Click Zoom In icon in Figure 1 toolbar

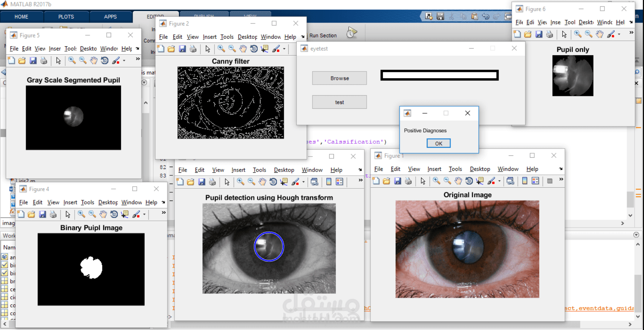tap(436, 181)
